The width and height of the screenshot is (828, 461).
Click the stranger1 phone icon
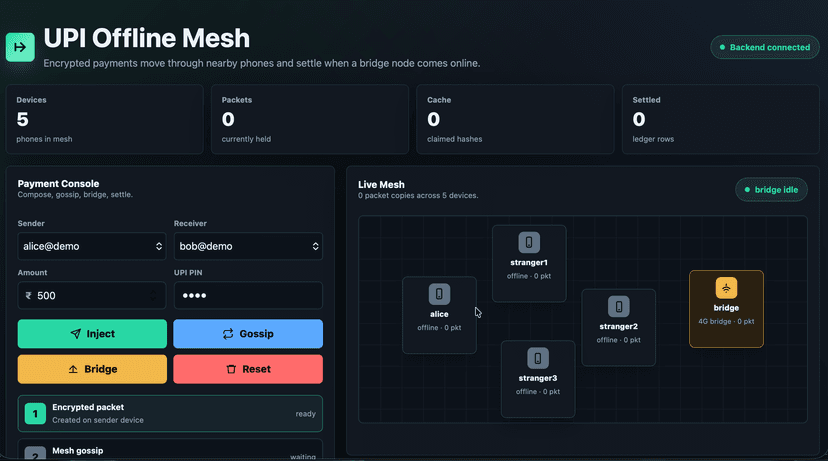529,242
